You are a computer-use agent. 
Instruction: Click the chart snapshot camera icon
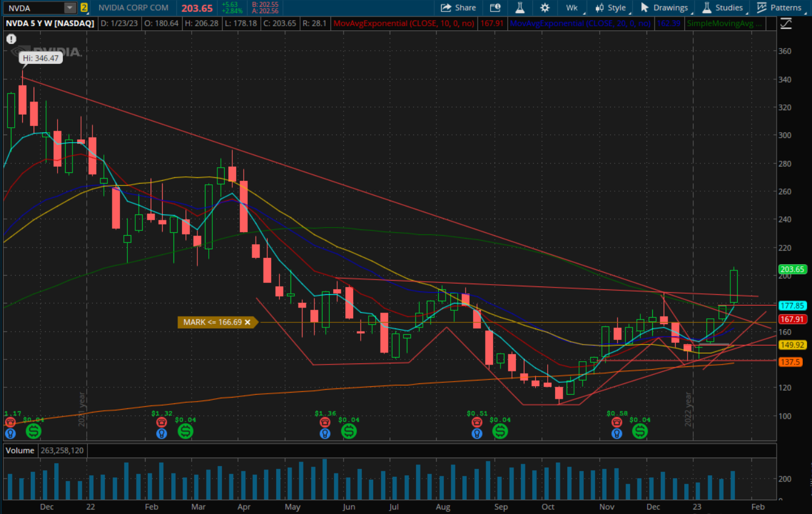point(495,7)
